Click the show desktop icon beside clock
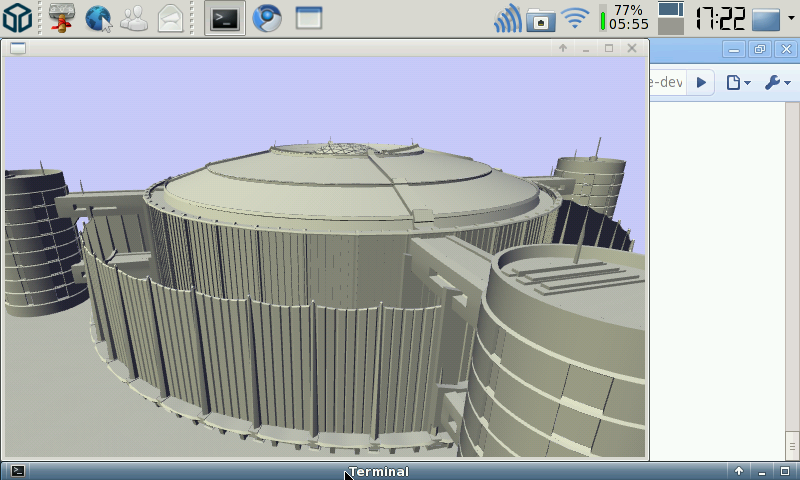Image resolution: width=800 pixels, height=480 pixels. click(766, 19)
